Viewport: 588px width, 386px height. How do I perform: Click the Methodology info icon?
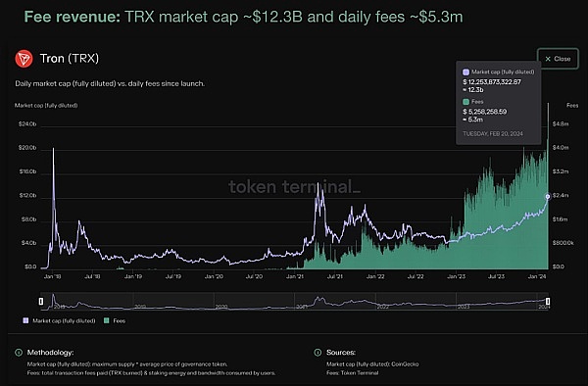pyautogui.click(x=19, y=353)
